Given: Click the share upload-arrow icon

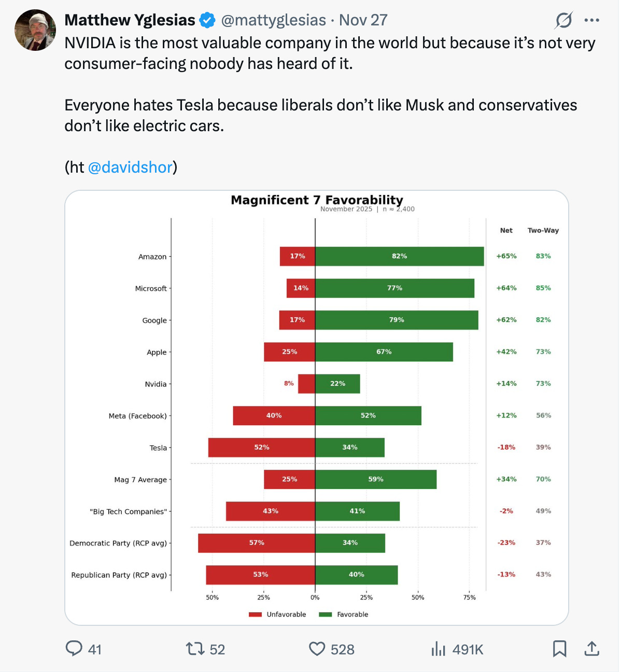Looking at the screenshot, I should [591, 649].
